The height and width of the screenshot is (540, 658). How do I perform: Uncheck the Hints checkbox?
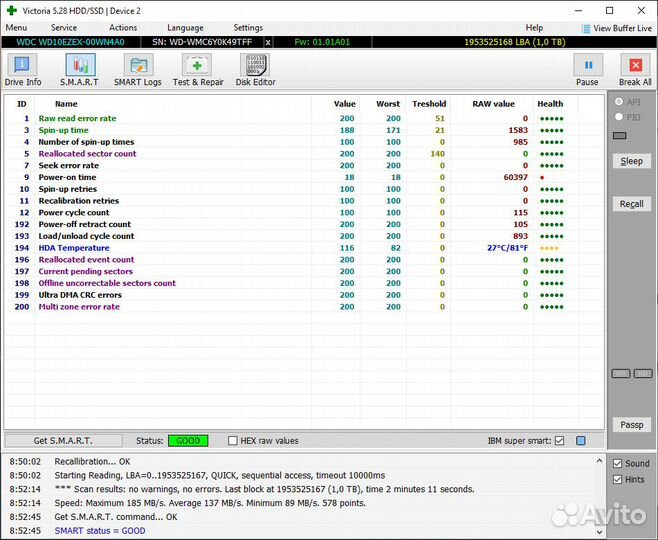tap(617, 480)
